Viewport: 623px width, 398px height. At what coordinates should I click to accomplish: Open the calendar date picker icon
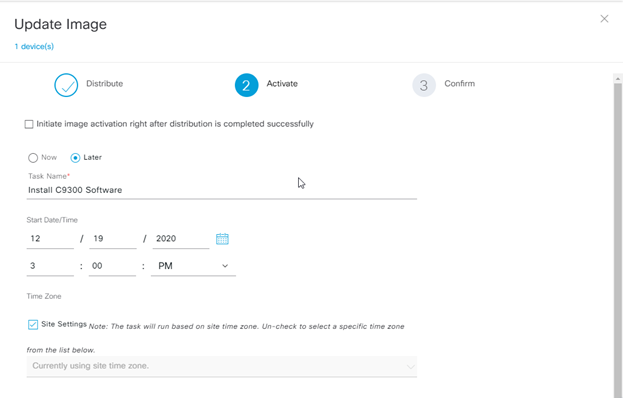point(222,239)
